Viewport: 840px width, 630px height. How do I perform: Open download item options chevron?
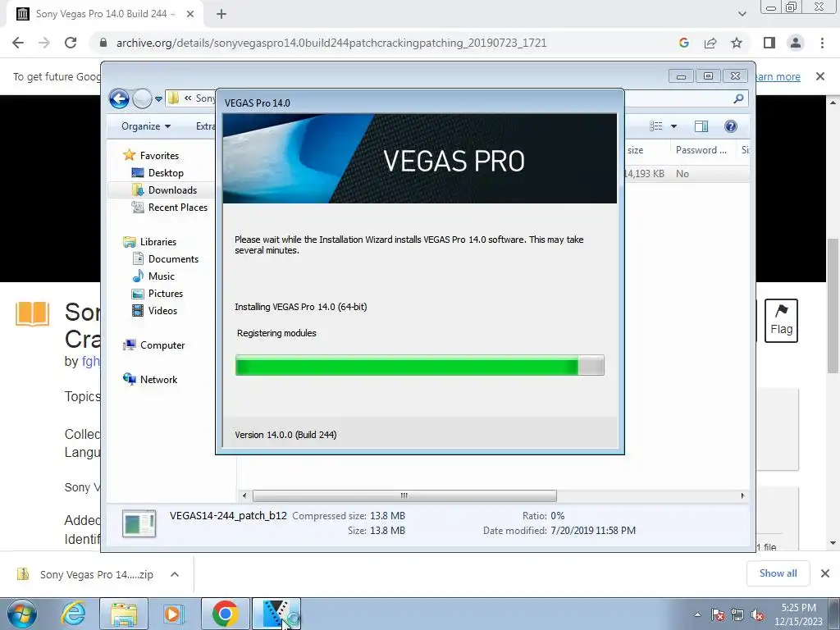(175, 574)
